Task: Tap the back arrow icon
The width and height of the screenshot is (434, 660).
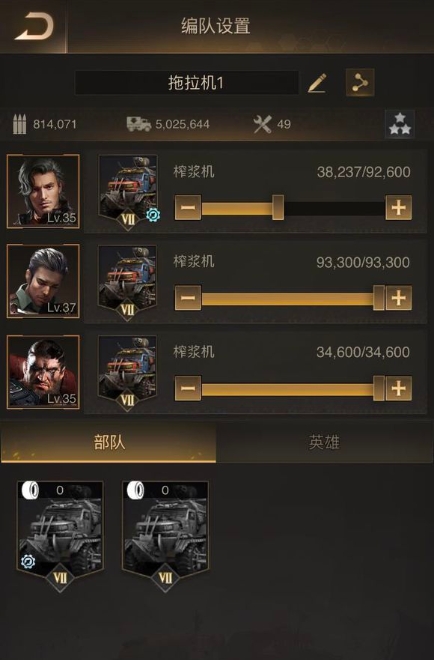Action: pos(34,27)
